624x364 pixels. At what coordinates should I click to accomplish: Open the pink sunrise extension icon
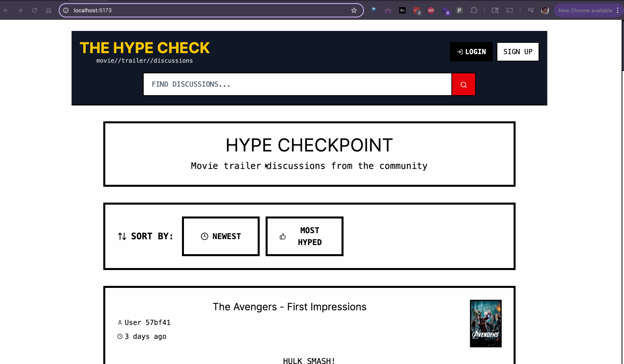[x=388, y=10]
